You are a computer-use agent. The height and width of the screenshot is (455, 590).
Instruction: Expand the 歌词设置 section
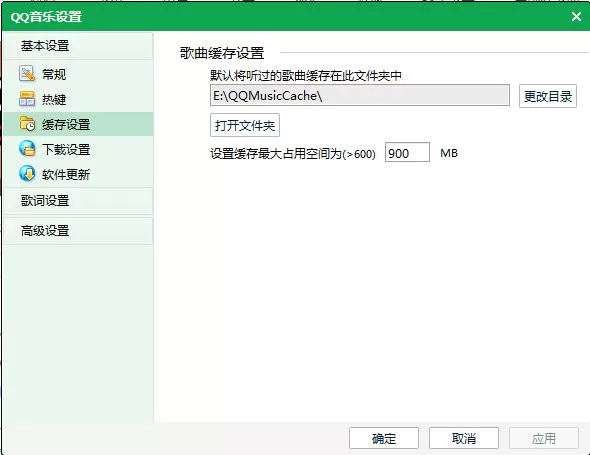tap(78, 201)
